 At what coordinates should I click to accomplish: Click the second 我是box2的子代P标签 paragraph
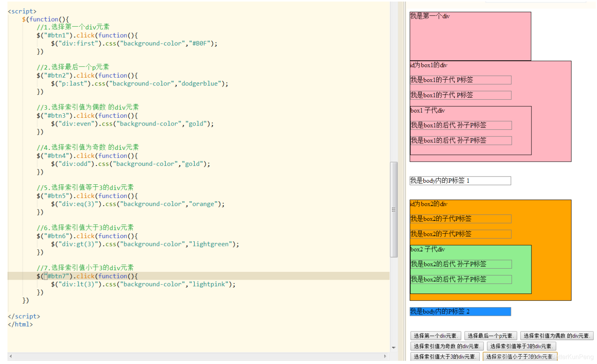(x=461, y=234)
